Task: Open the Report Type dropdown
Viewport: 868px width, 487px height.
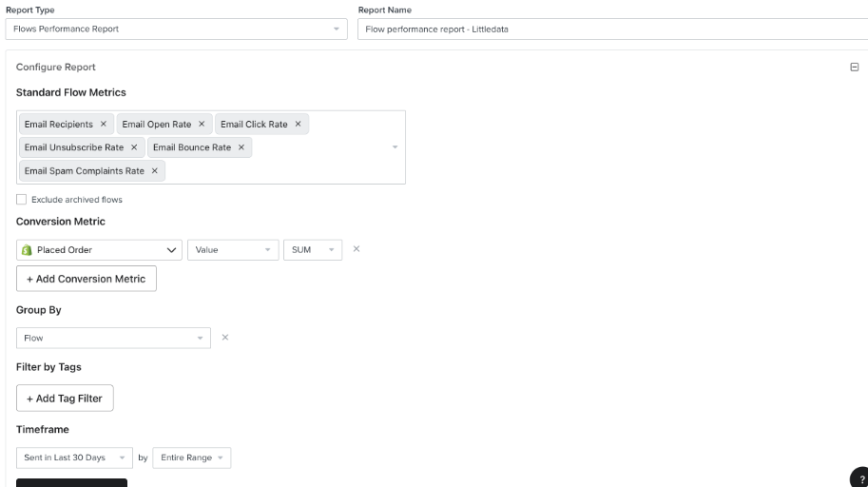Action: pos(177,29)
